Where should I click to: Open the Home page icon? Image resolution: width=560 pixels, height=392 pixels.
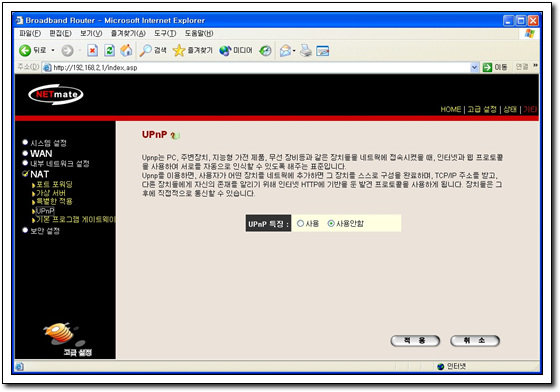pyautogui.click(x=126, y=51)
